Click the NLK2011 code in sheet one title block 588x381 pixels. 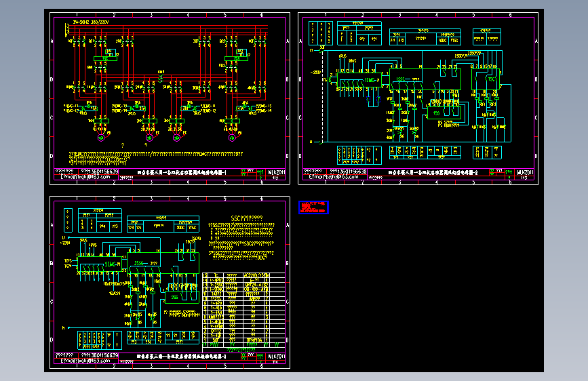coord(277,172)
